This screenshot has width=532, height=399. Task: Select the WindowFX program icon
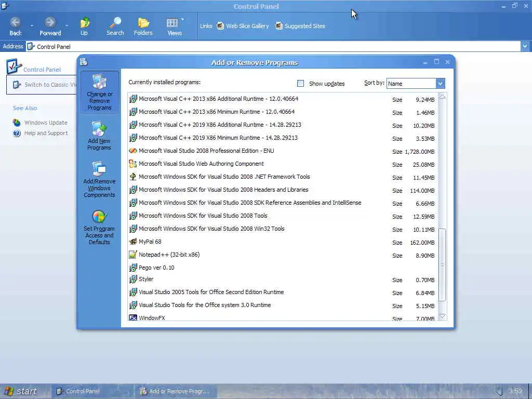click(133, 317)
